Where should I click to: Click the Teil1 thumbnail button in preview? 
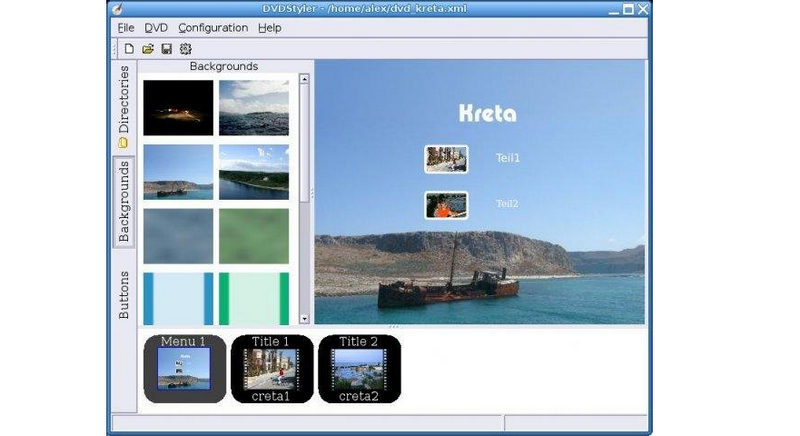coord(446,159)
